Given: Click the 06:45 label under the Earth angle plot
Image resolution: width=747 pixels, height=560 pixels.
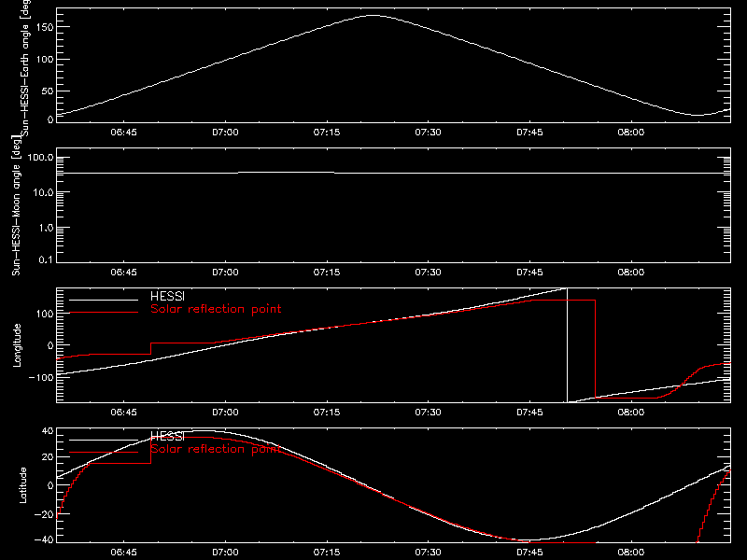Looking at the screenshot, I should tap(124, 133).
